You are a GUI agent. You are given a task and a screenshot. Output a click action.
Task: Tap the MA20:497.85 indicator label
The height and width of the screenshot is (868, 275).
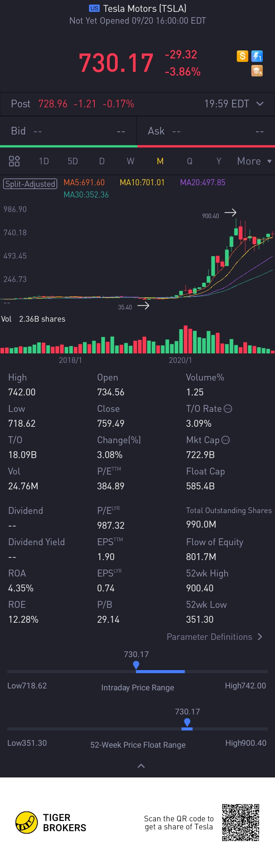click(203, 183)
